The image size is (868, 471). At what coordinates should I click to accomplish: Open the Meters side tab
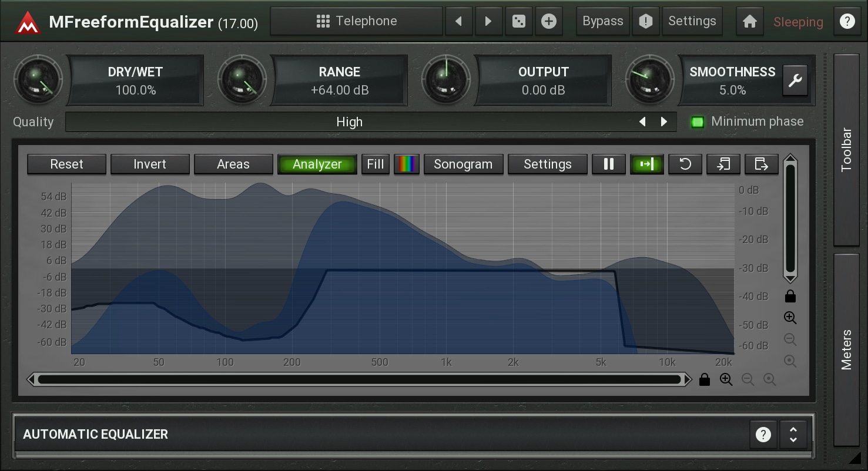point(846,349)
